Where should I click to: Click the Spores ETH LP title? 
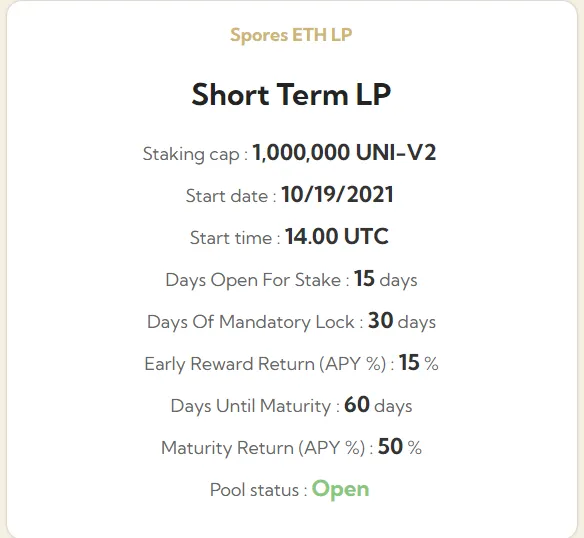(291, 35)
